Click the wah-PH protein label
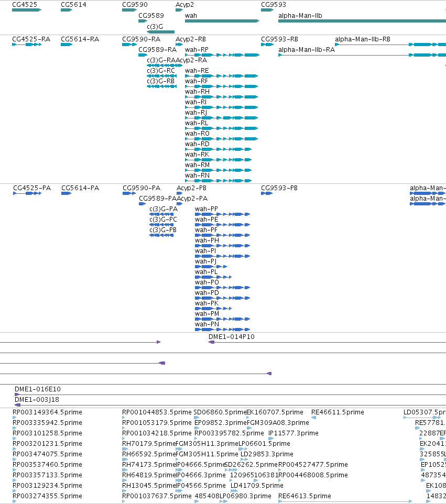Screen dimensions: 446x504 (207, 240)
